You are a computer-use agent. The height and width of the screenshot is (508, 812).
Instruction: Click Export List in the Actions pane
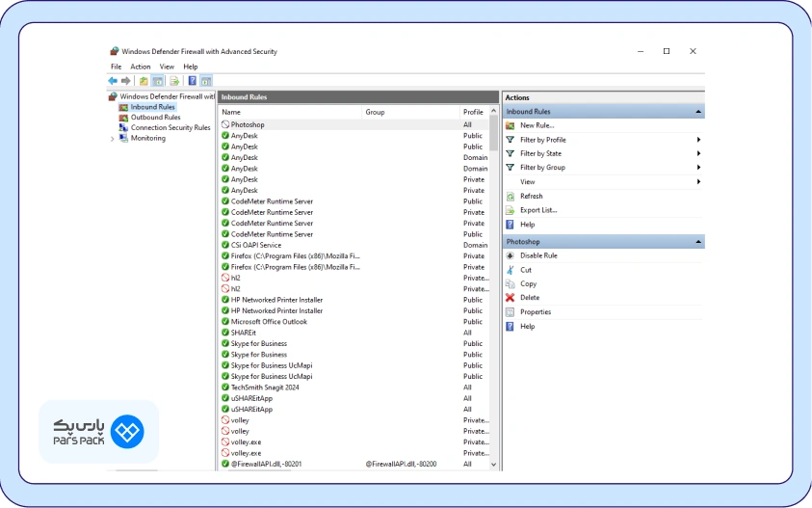(538, 210)
